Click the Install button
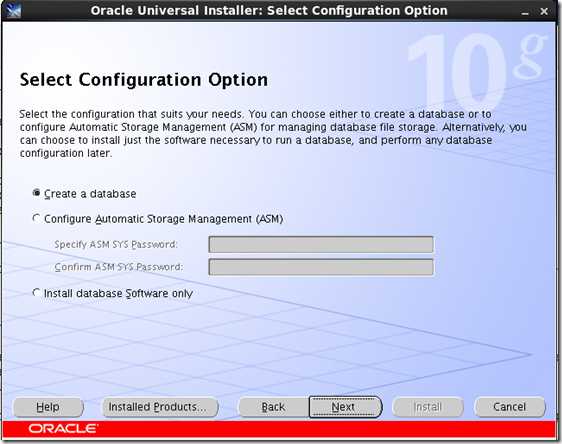The image size is (562, 444). [x=428, y=407]
